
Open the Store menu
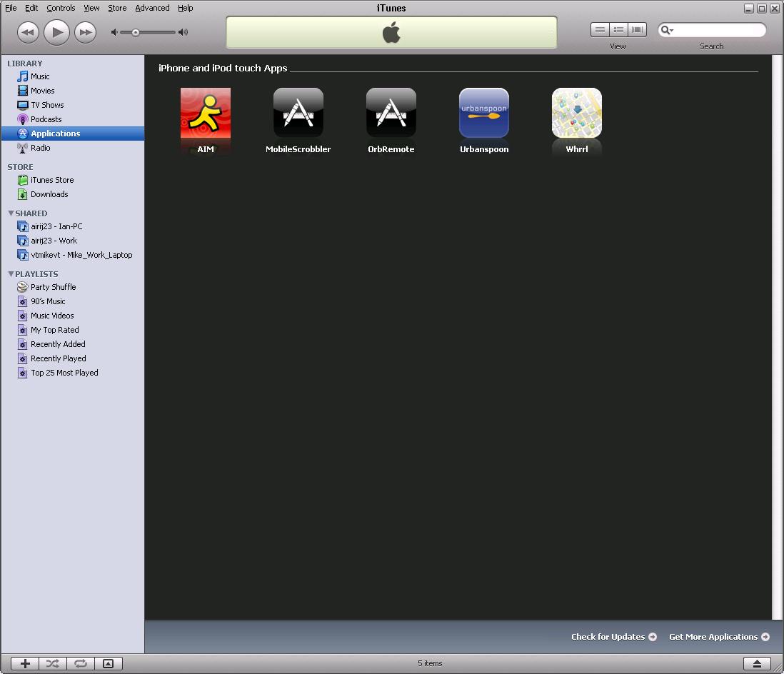click(117, 8)
